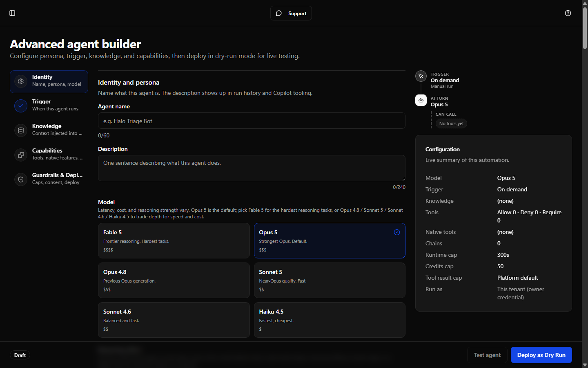This screenshot has width=588, height=368.
Task: Select the Opus 5 model card
Action: click(x=330, y=240)
